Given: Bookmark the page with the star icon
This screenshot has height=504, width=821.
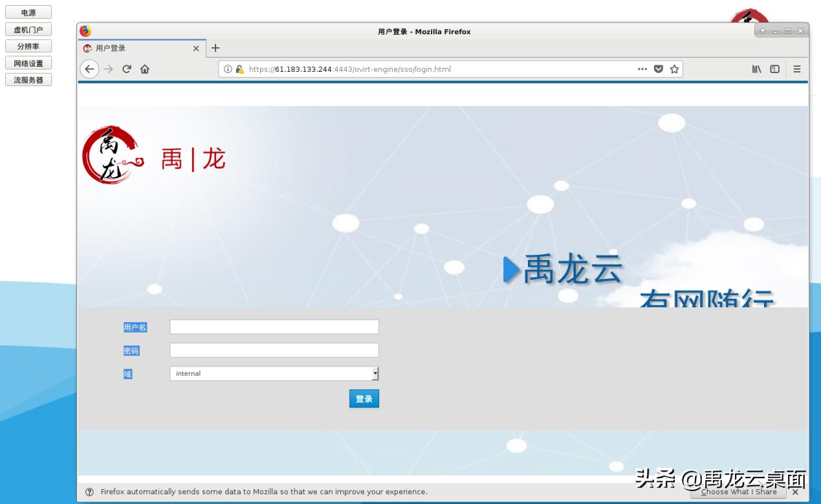Looking at the screenshot, I should coord(674,69).
